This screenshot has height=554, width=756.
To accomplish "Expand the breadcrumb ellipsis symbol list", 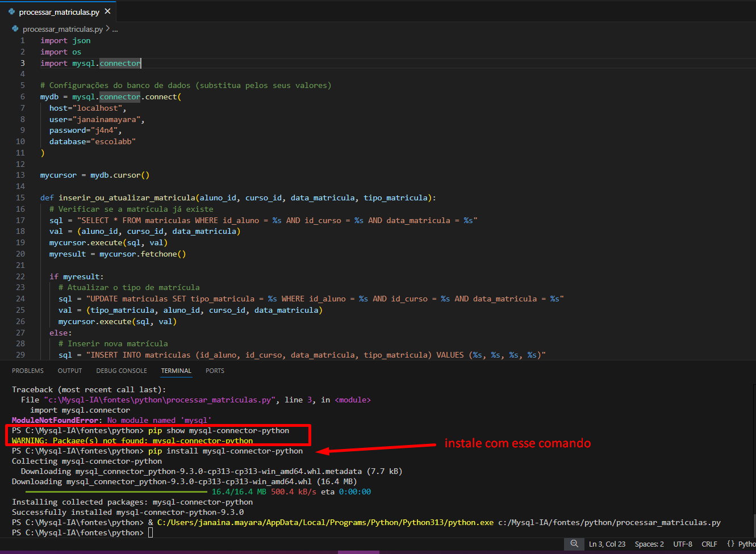I will [115, 29].
